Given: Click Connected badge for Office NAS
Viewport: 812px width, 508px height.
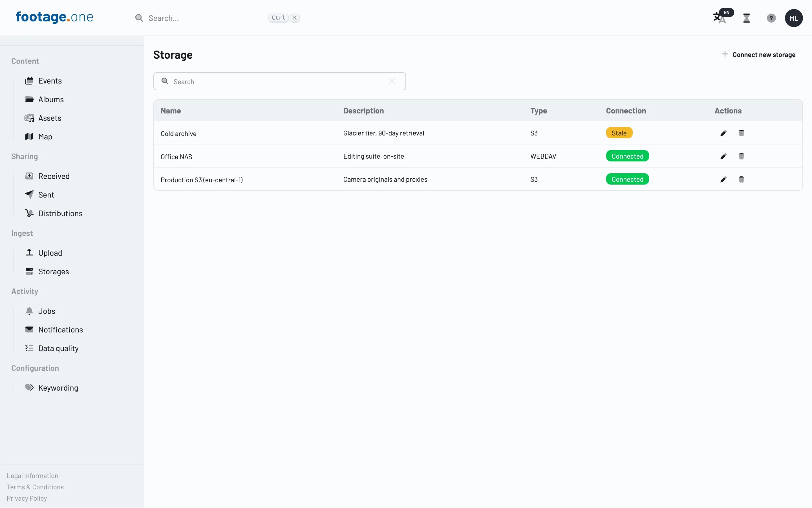Looking at the screenshot, I should click(627, 156).
